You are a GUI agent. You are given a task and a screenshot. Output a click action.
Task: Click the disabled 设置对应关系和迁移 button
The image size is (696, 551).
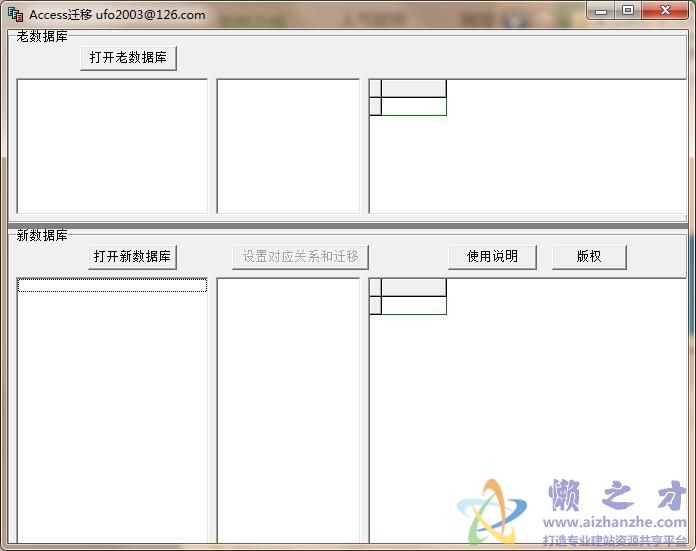point(301,257)
